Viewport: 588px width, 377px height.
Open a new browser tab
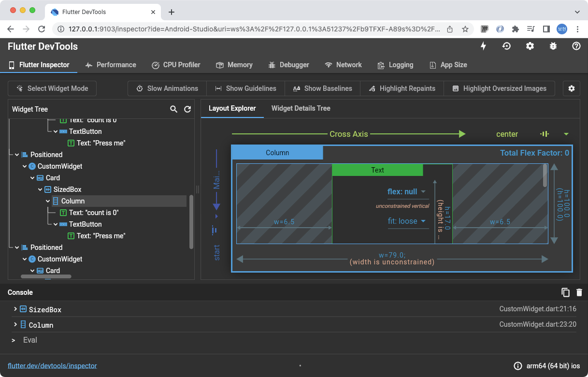coord(171,12)
